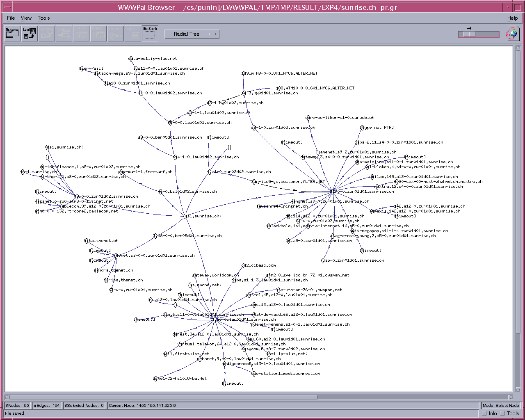Select the swix-megapop.s11-1-4.zur01d01 node

(x=353, y=231)
